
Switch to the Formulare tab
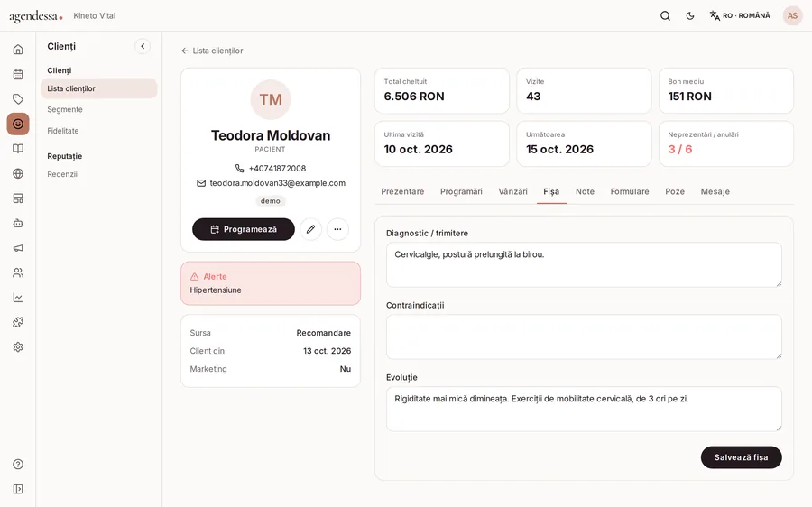[x=629, y=191]
